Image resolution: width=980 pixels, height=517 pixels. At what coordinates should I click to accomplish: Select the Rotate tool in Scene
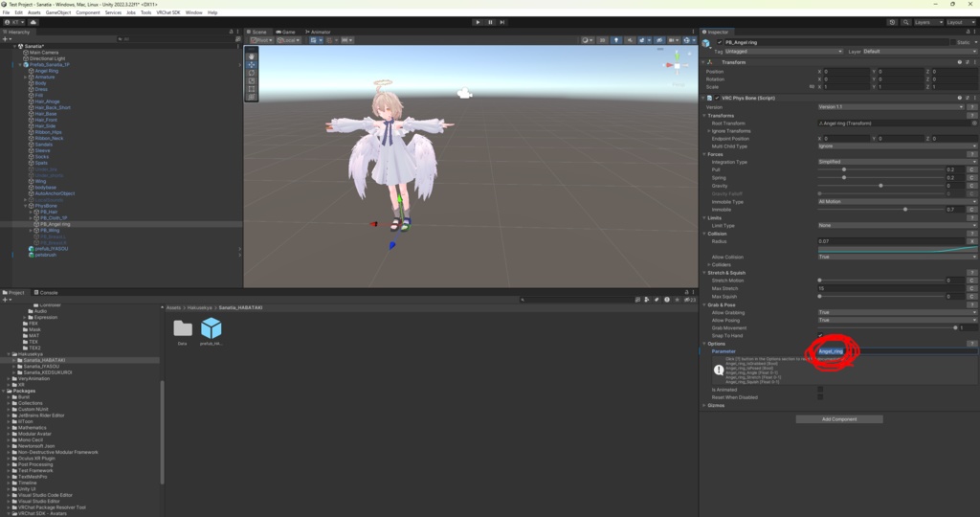(x=252, y=73)
